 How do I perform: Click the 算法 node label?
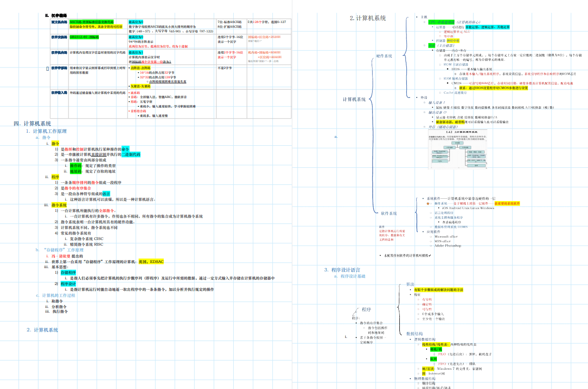click(410, 284)
